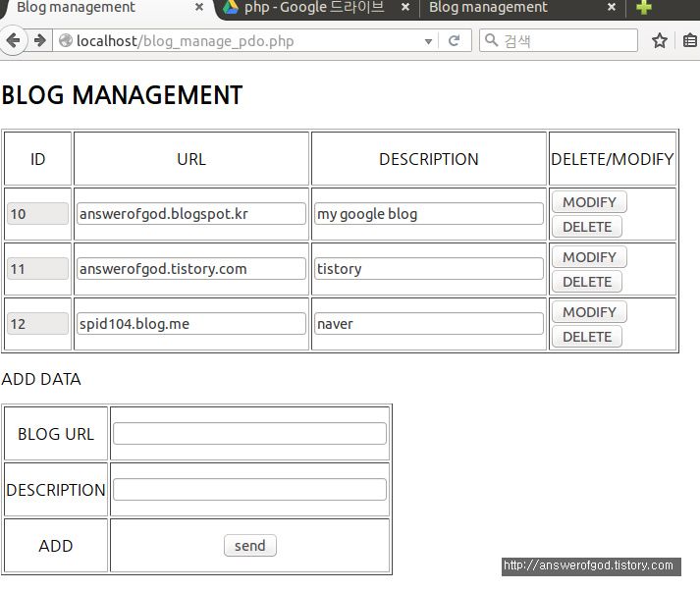
Task: Click the DELETE/MODIFY column header
Action: (613, 159)
